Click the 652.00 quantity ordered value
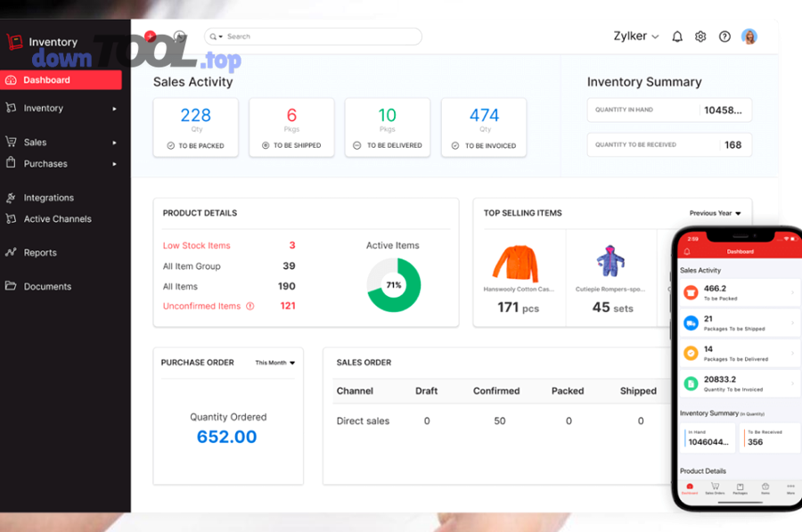Viewport: 802px width, 532px height. coord(226,437)
